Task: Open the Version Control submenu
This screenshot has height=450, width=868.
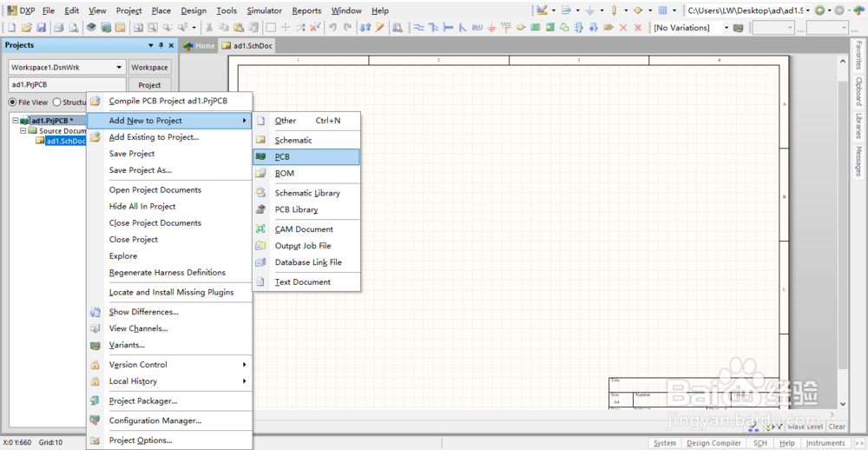Action: point(170,365)
